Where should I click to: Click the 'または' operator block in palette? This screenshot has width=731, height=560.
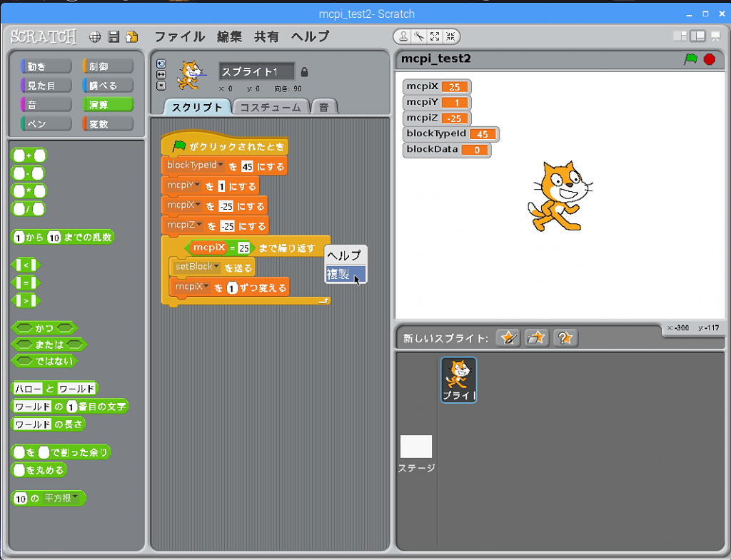click(49, 345)
